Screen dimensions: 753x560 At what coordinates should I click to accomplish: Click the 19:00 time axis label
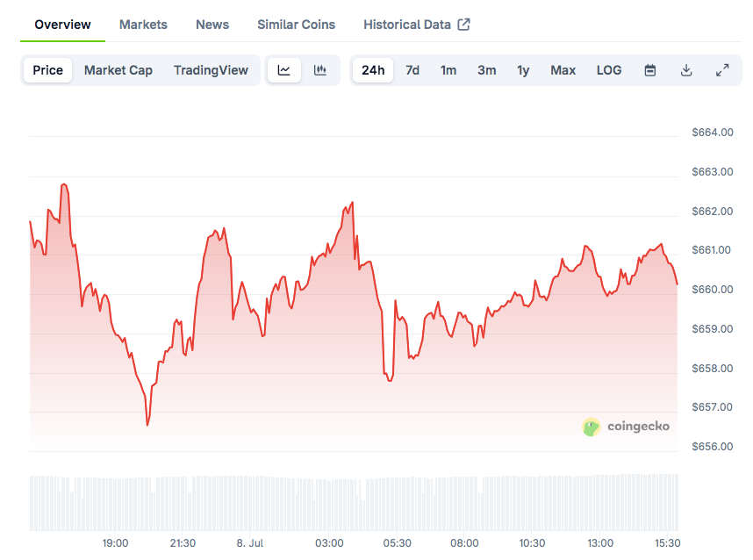pyautogui.click(x=115, y=543)
